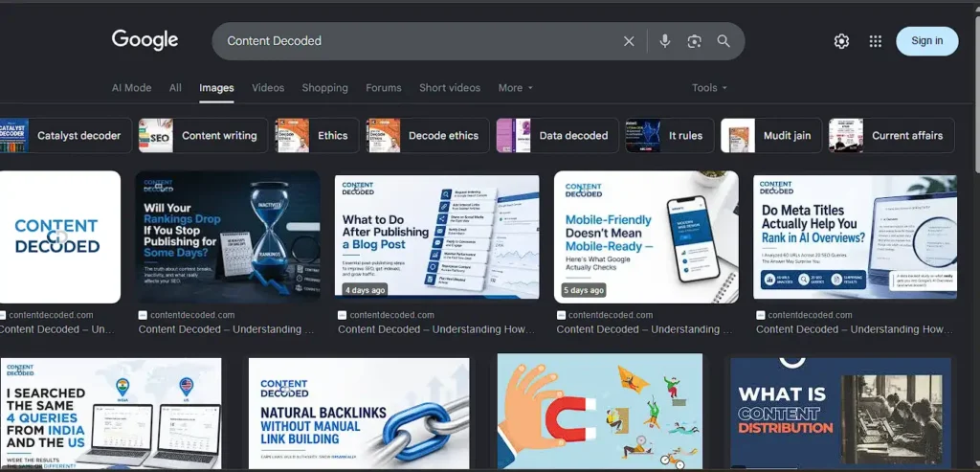Open Do Meta Titles Actually Help image
This screenshot has height=472, width=980.
tap(855, 236)
